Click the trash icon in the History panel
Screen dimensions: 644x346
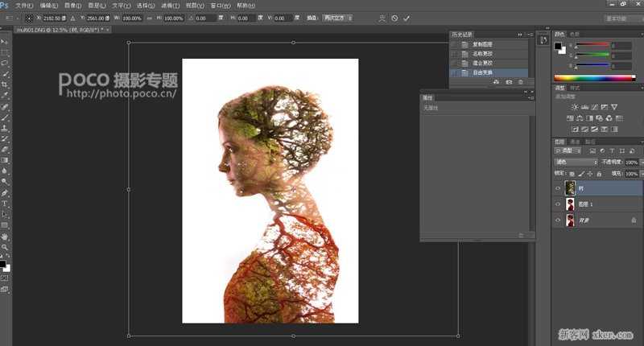[520, 82]
